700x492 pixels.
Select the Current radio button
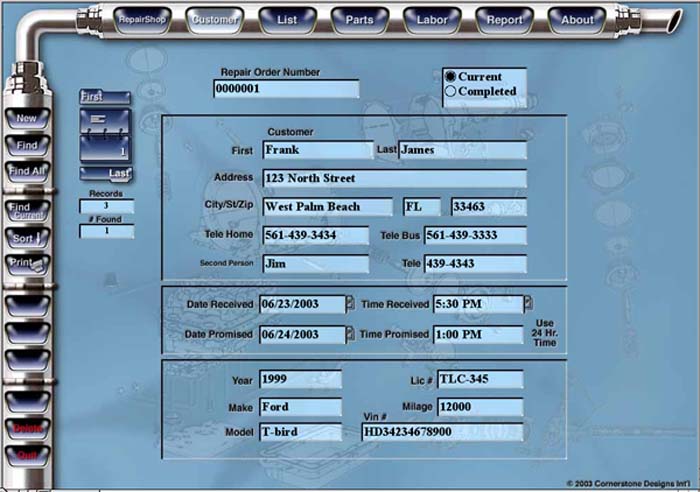point(451,77)
